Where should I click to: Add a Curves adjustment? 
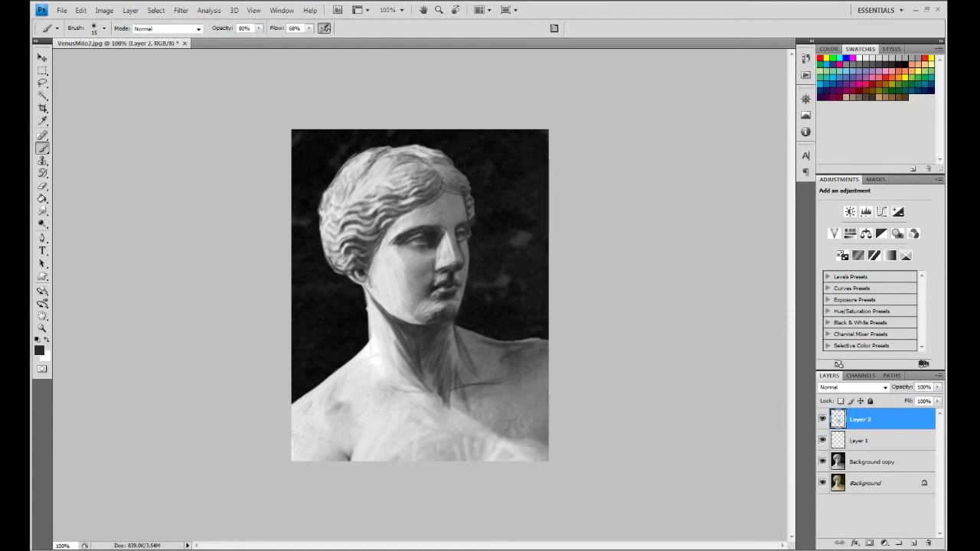pyautogui.click(x=882, y=212)
